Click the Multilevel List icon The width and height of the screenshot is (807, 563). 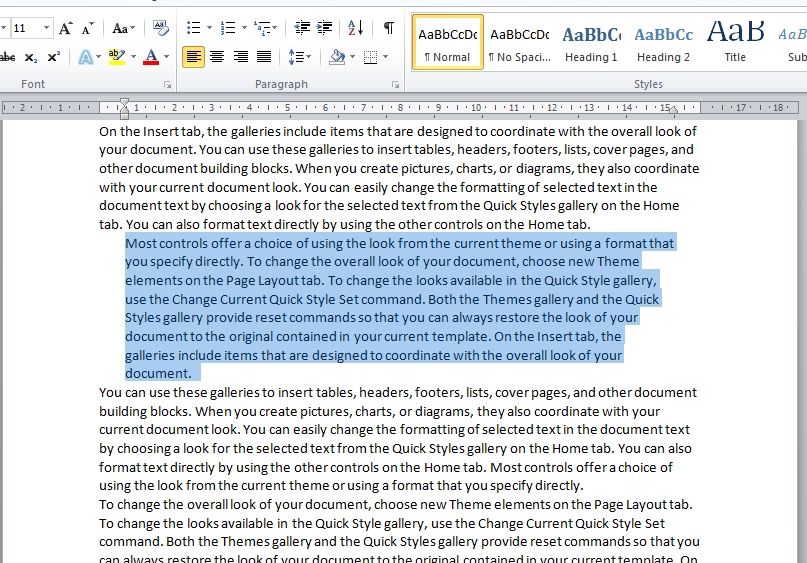pyautogui.click(x=262, y=28)
